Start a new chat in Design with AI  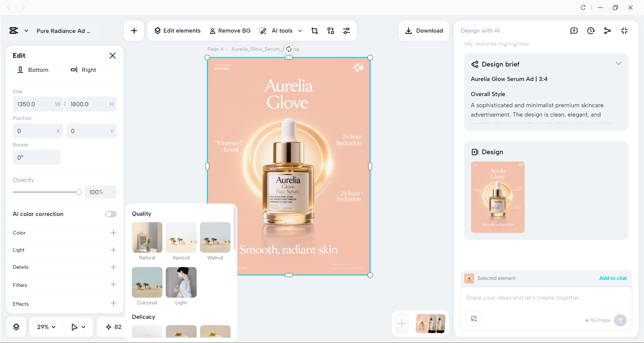[574, 31]
